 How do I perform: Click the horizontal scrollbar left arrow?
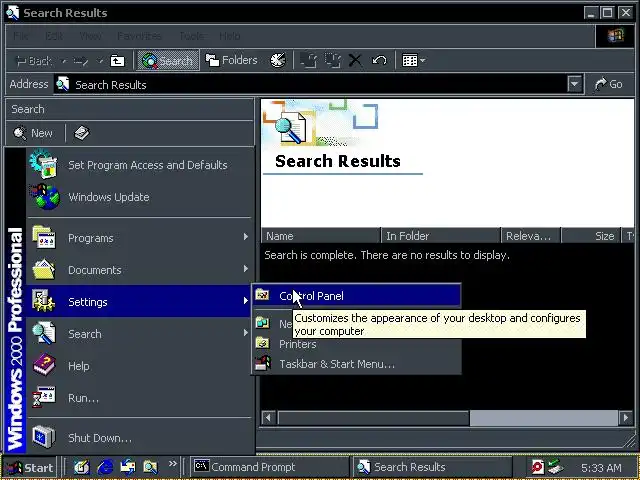269,418
